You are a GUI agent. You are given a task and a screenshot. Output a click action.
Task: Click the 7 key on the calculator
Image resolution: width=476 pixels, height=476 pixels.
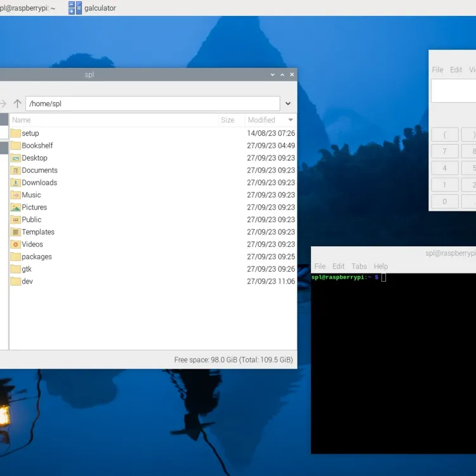tap(445, 151)
